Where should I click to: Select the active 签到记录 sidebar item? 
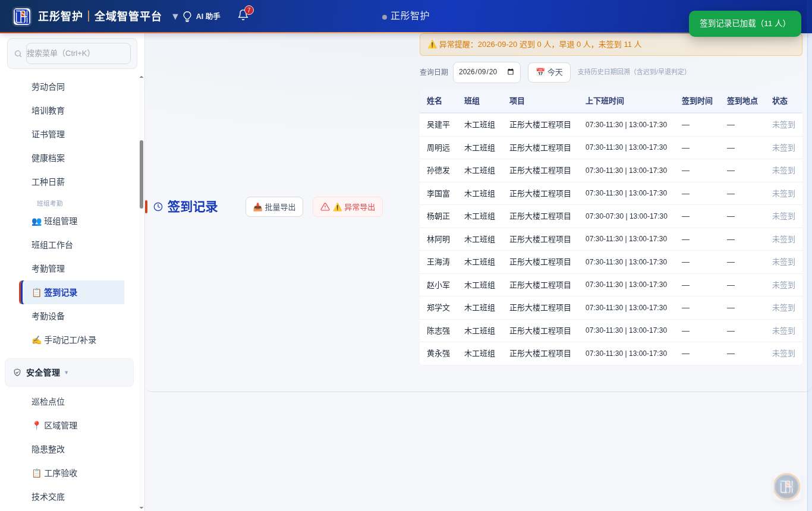coord(72,292)
